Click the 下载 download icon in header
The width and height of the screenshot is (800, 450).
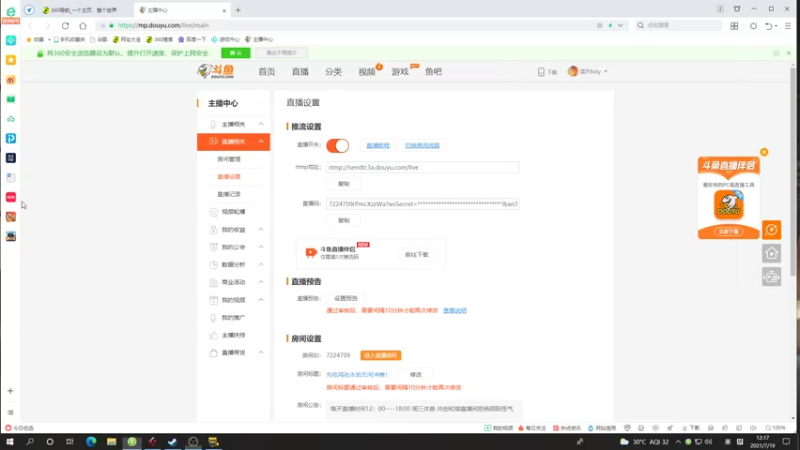pyautogui.click(x=547, y=72)
